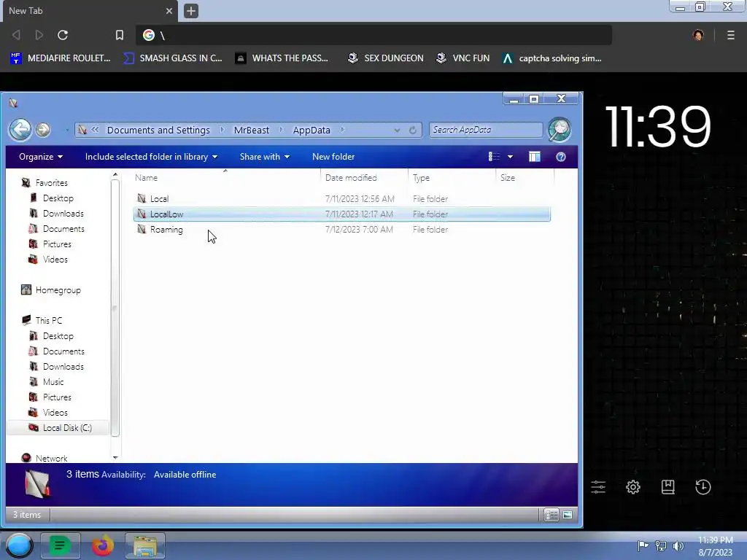747x560 pixels.
Task: Open the Organize menu
Action: pyautogui.click(x=41, y=157)
